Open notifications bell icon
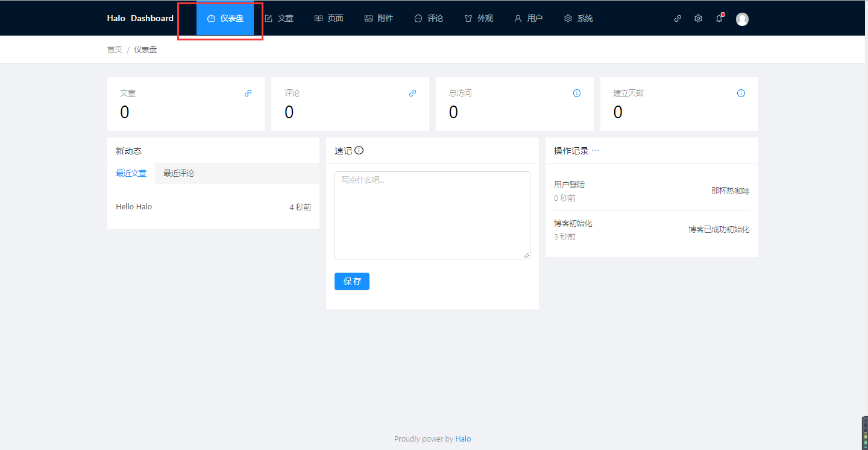868x450 pixels. tap(719, 19)
